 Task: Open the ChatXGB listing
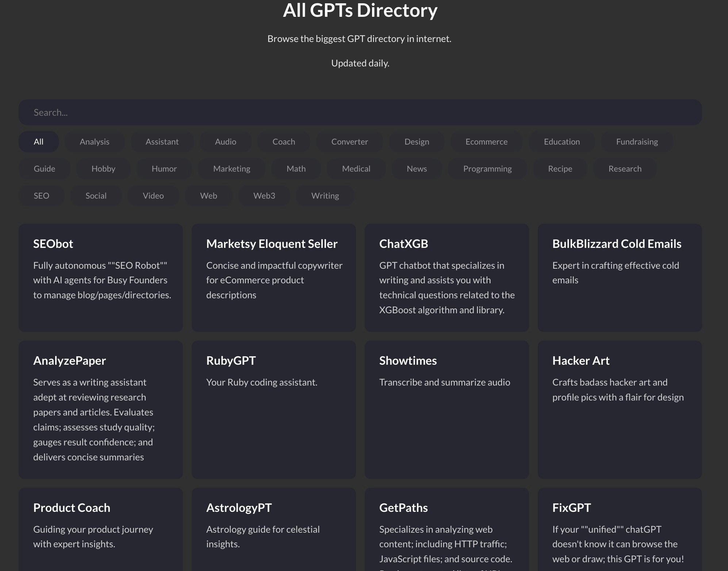pos(447,277)
